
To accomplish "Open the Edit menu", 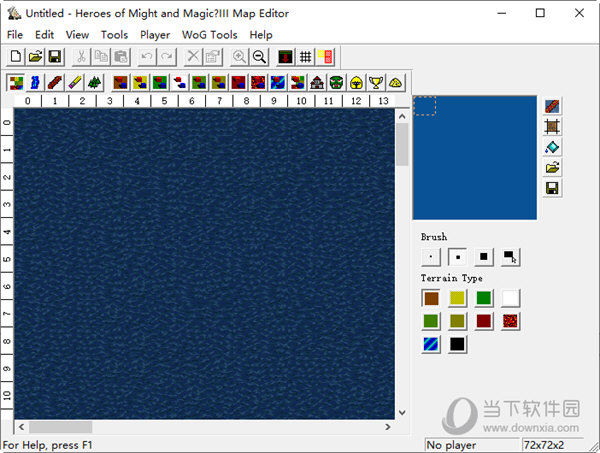I will 44,35.
